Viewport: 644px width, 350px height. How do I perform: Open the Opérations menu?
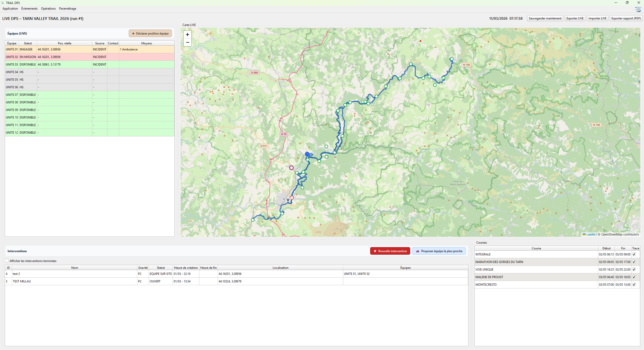[48, 9]
